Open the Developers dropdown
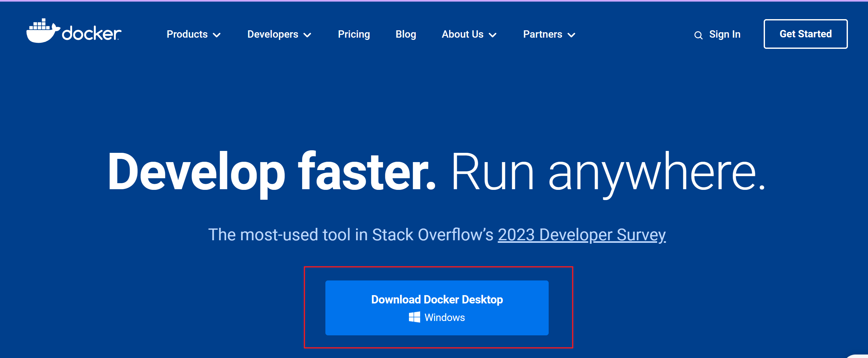Viewport: 868px width, 358px height. (x=273, y=34)
